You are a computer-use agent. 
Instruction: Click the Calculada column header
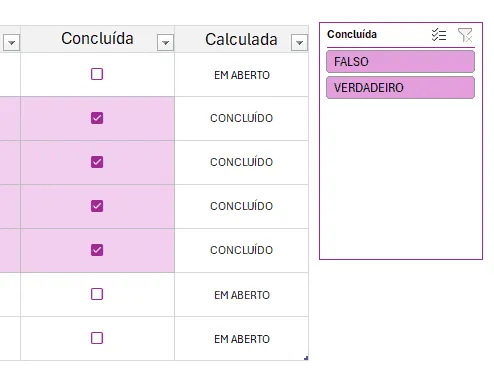point(241,39)
